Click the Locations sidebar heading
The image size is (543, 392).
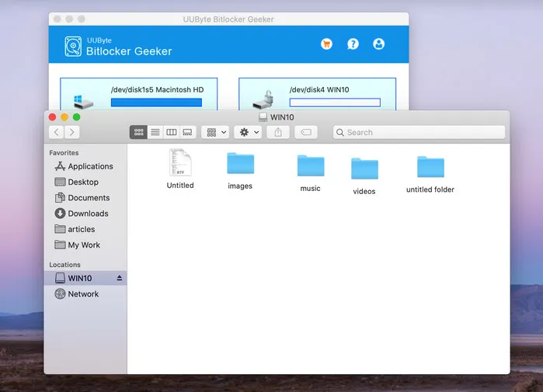64,265
